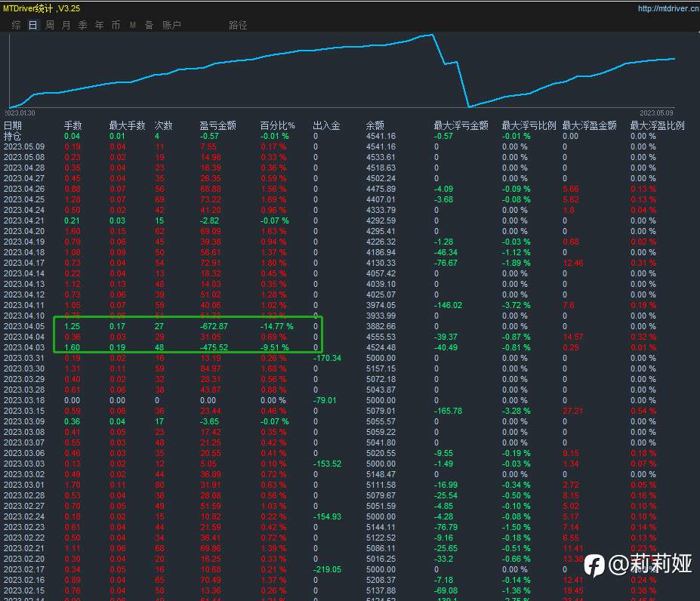Select the 2023.02.17 date row

coord(24,570)
